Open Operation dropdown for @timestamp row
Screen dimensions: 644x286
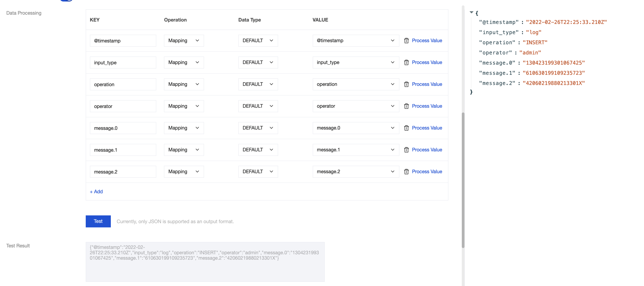(184, 41)
